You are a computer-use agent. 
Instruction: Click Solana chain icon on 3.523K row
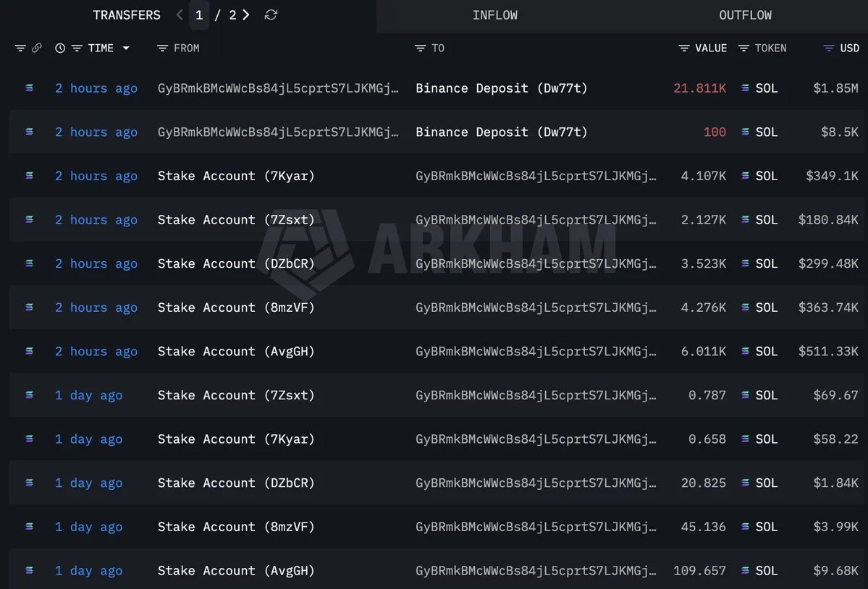30,263
